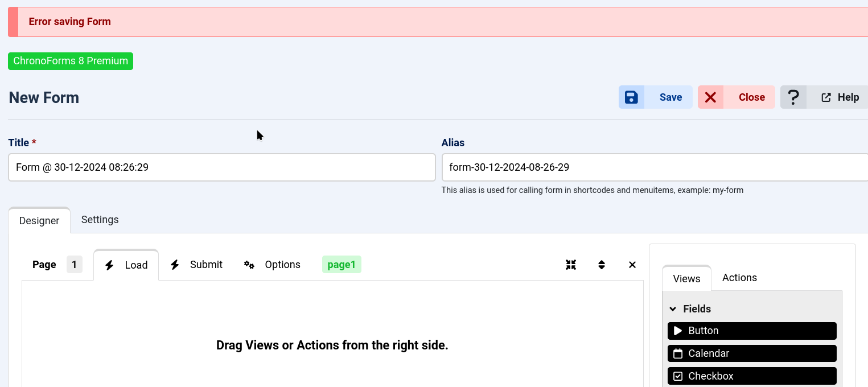Open the page Options tab
Screen dimensions: 868x387
(x=273, y=265)
